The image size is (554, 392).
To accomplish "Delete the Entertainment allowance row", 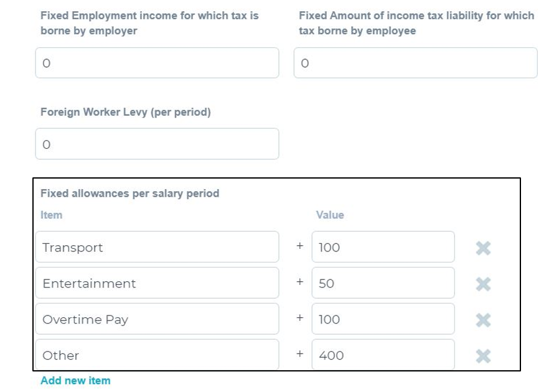I will (483, 284).
